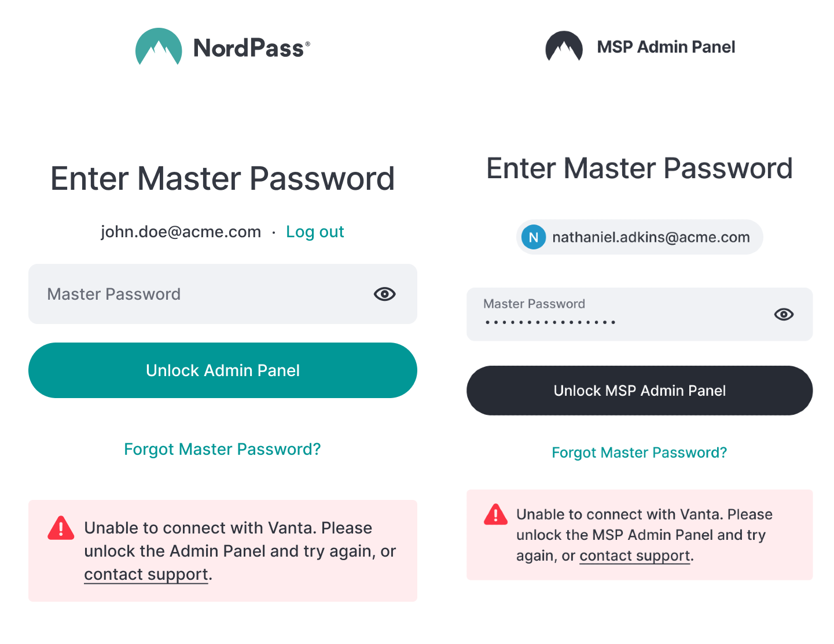Click Unlock Admin Panel teal button

(223, 370)
